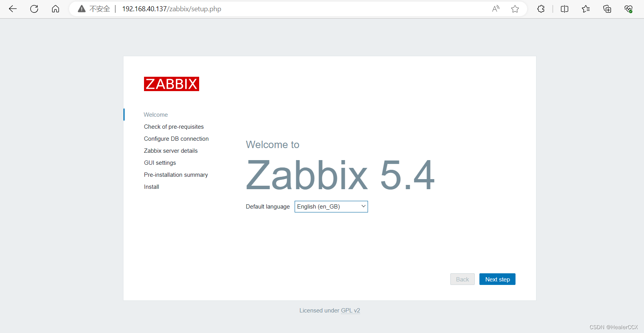The width and height of the screenshot is (644, 333).
Task: Click the Welcome to heading text
Action: point(273,145)
